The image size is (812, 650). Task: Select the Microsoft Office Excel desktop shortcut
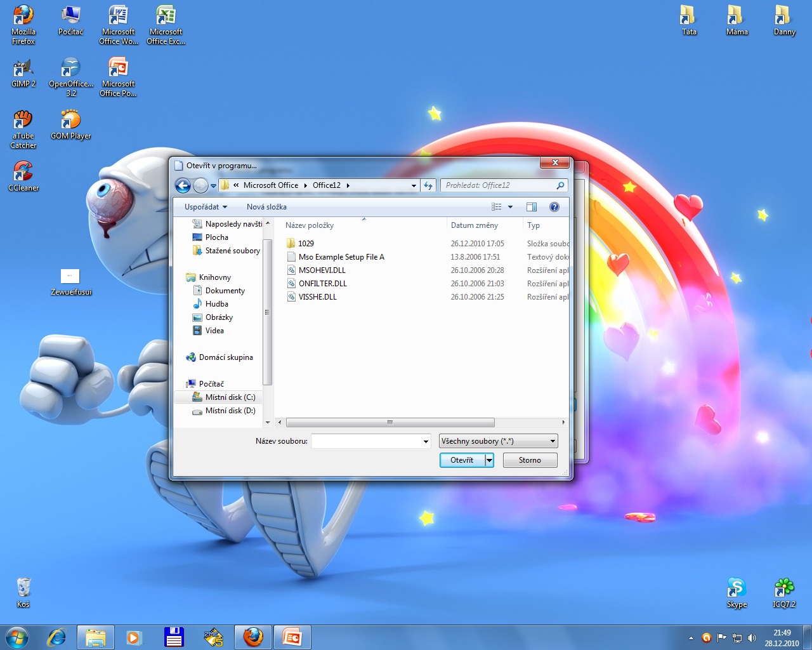(x=166, y=25)
